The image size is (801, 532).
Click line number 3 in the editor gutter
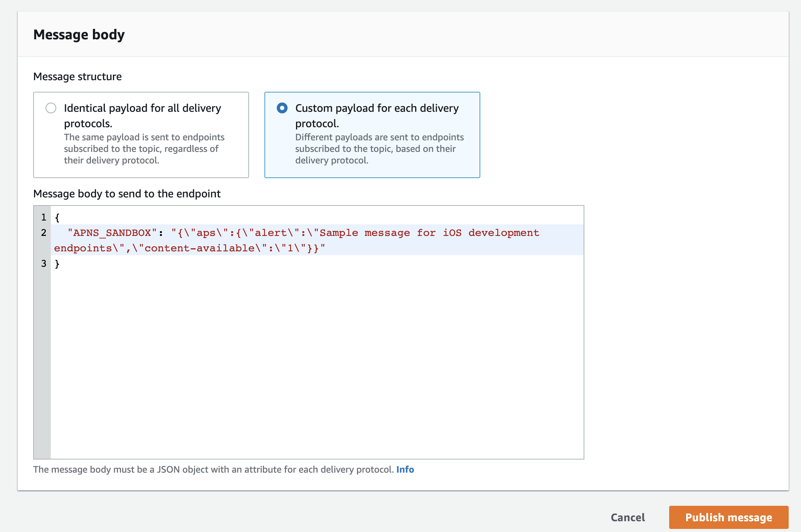pos(44,263)
